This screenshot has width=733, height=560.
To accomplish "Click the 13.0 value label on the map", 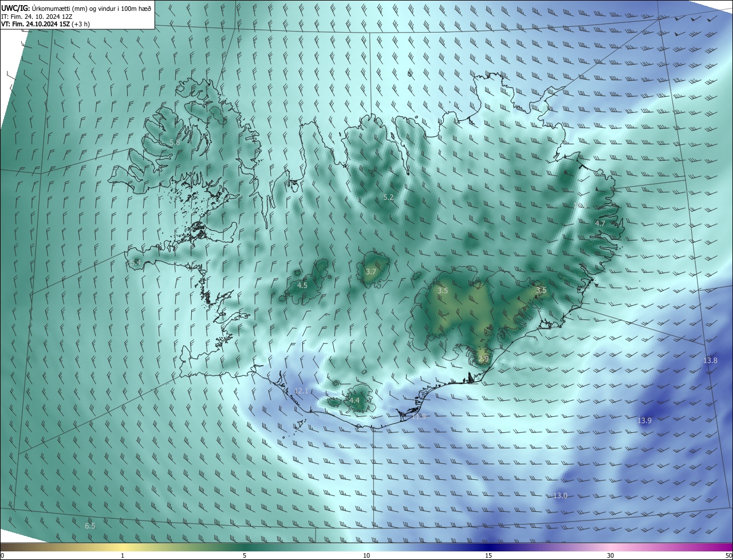I will (560, 495).
